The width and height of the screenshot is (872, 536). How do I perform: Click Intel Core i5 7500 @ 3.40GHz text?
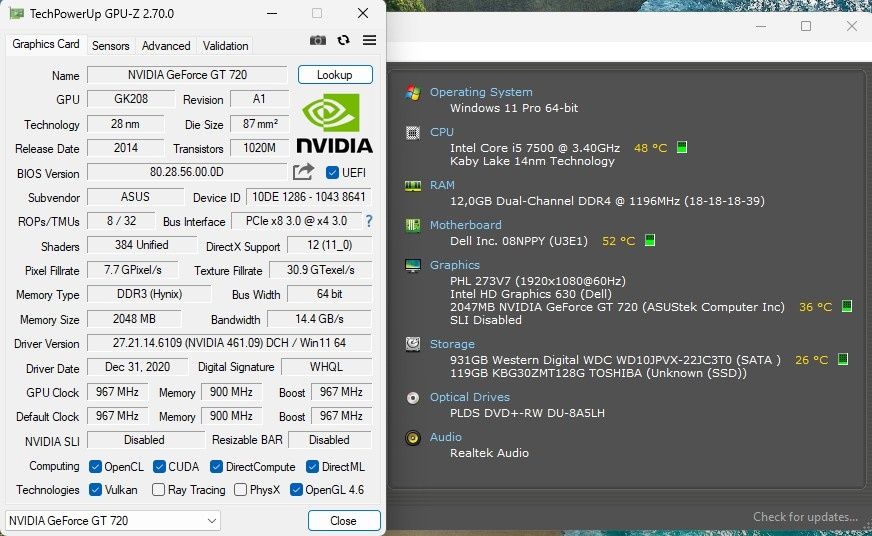534,148
